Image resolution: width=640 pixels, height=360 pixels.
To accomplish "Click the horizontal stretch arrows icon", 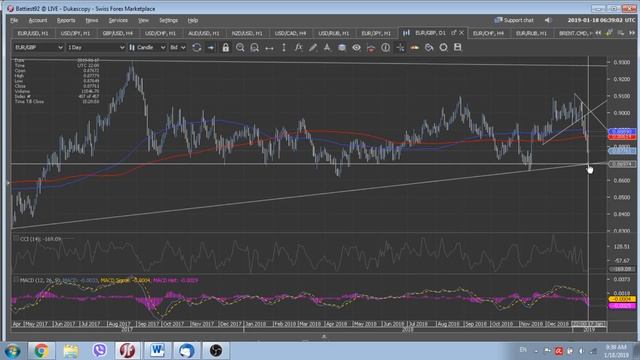I will coord(269,48).
